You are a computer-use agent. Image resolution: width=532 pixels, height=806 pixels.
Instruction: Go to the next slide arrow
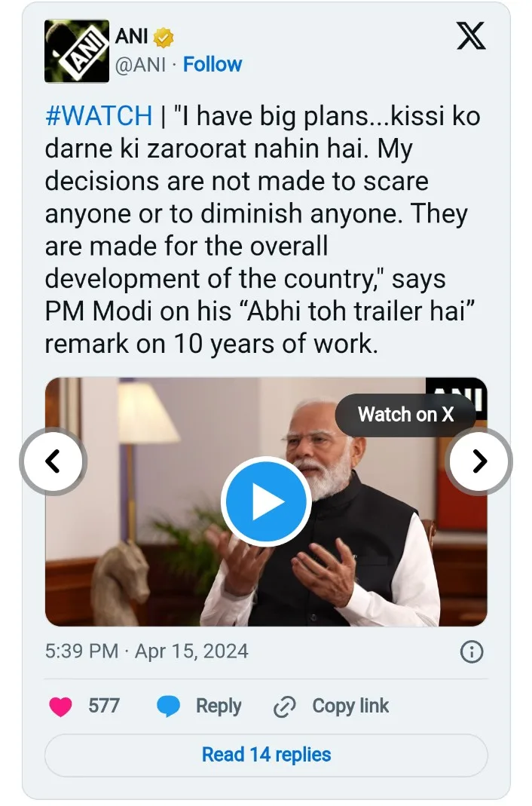point(479,461)
